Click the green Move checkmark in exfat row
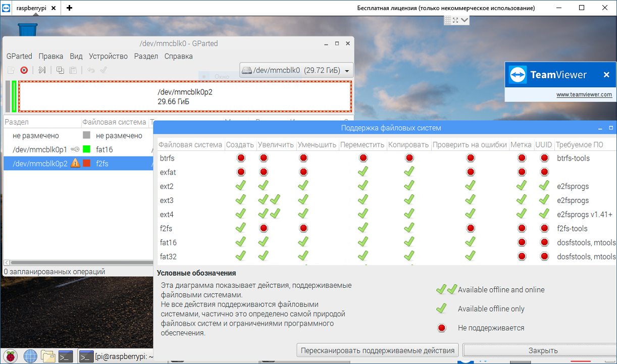This screenshot has height=364, width=617. point(363,172)
